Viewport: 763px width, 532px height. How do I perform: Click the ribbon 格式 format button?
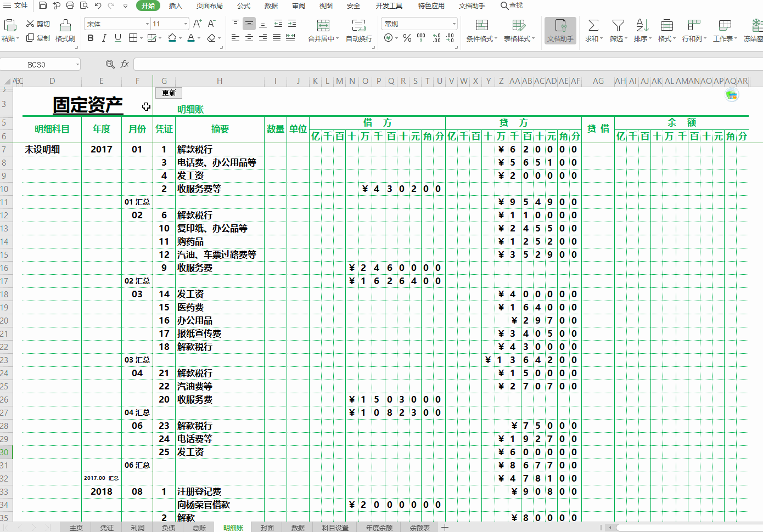click(666, 31)
